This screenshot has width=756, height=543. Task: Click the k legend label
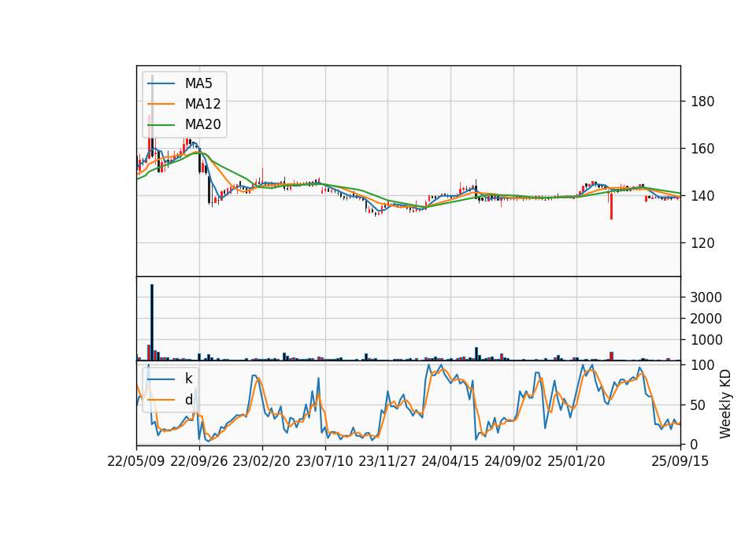click(188, 379)
